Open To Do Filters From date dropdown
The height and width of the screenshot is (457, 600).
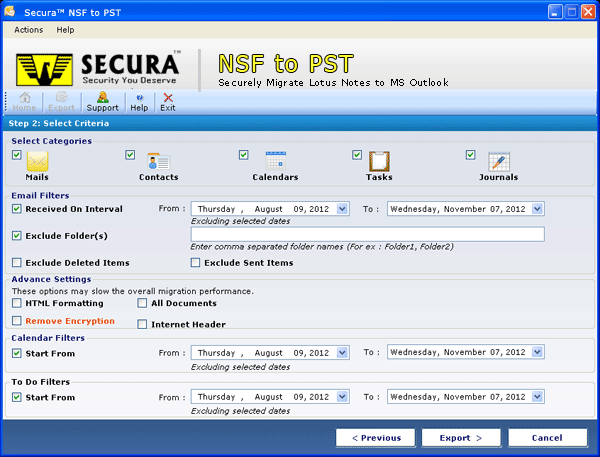pos(342,397)
